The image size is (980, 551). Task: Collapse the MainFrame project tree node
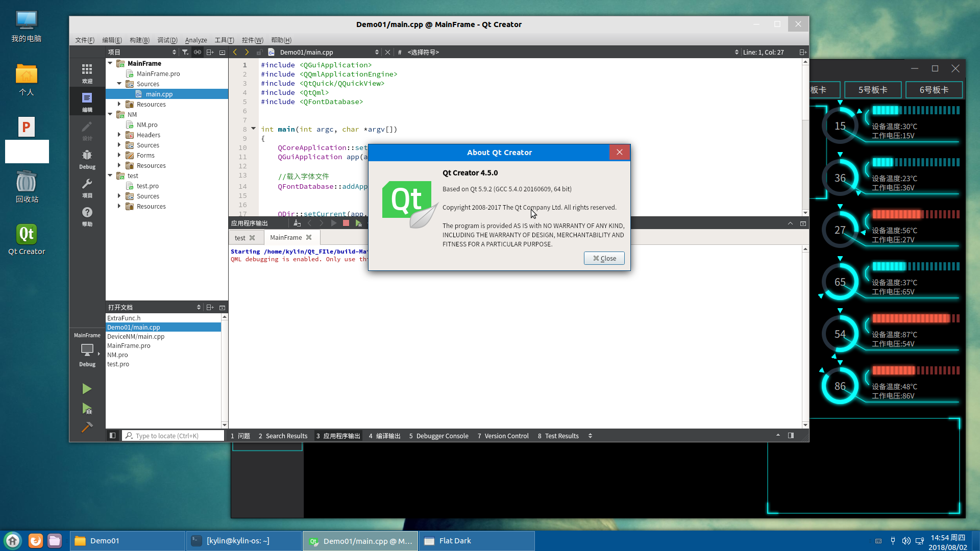pos(110,63)
